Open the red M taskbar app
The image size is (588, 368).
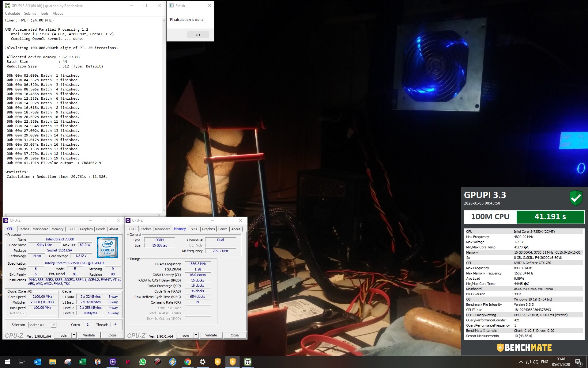pyautogui.click(x=128, y=362)
